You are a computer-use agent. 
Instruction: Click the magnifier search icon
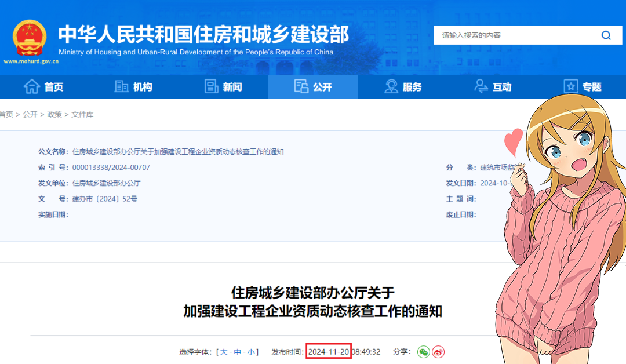click(606, 35)
